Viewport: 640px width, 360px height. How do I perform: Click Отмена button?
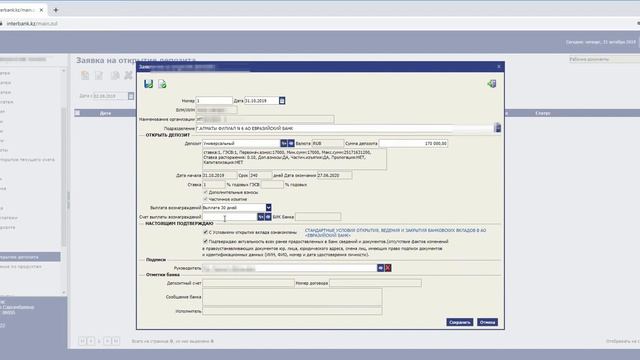click(x=487, y=322)
